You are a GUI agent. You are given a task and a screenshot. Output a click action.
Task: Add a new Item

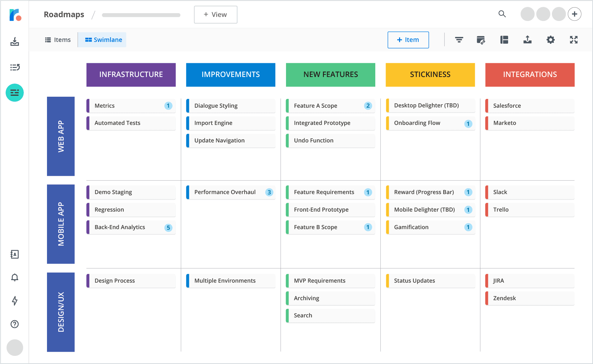[x=408, y=40]
